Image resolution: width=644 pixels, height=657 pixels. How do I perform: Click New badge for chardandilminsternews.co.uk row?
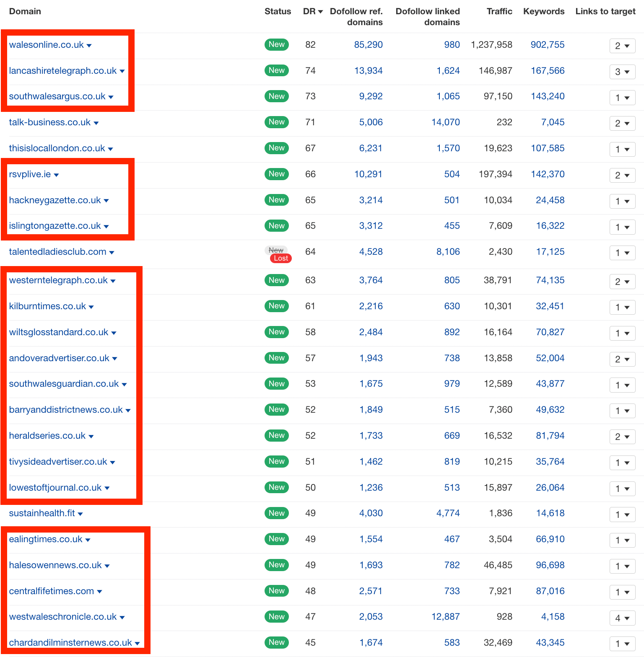point(277,642)
